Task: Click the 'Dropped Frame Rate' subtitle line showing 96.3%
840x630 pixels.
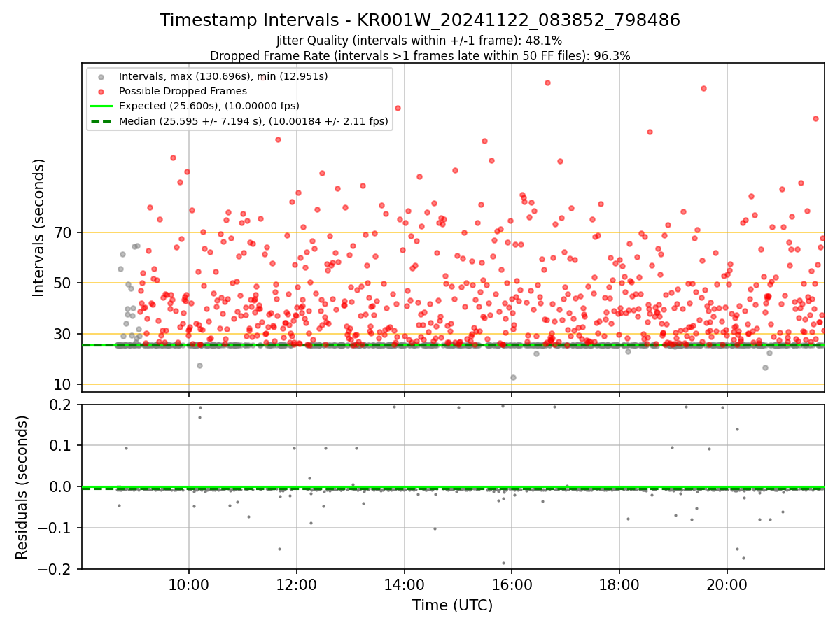Action: pyautogui.click(x=420, y=56)
